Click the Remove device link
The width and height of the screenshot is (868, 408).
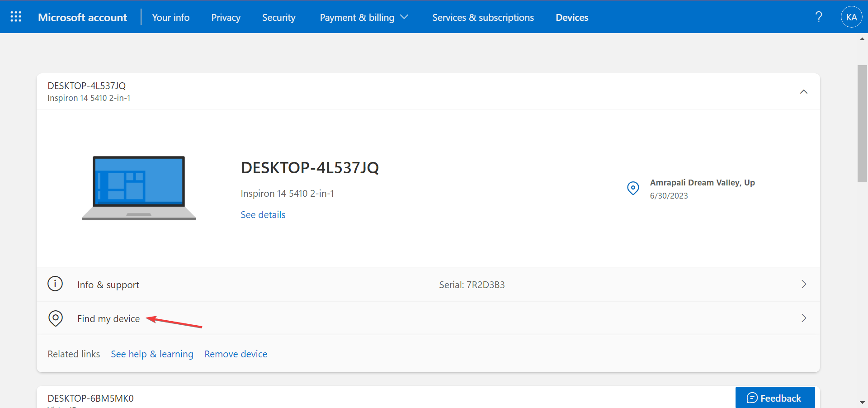236,354
